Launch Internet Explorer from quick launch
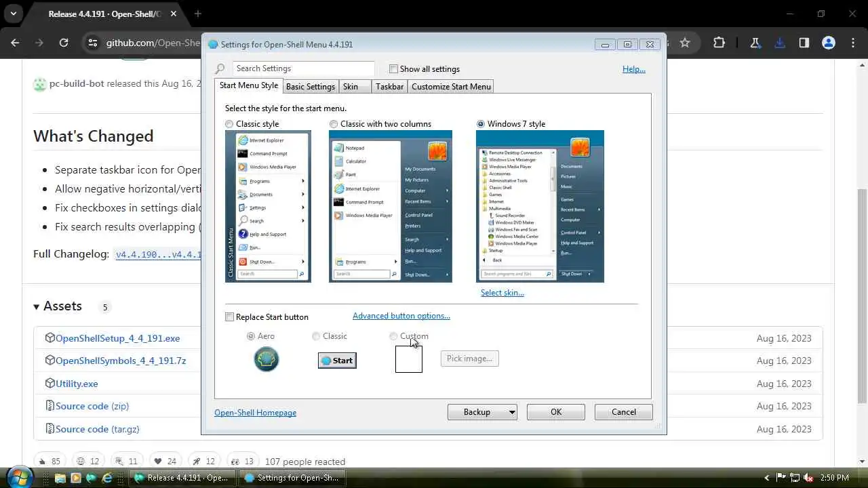Screen dimensions: 868x488 click(x=107, y=478)
